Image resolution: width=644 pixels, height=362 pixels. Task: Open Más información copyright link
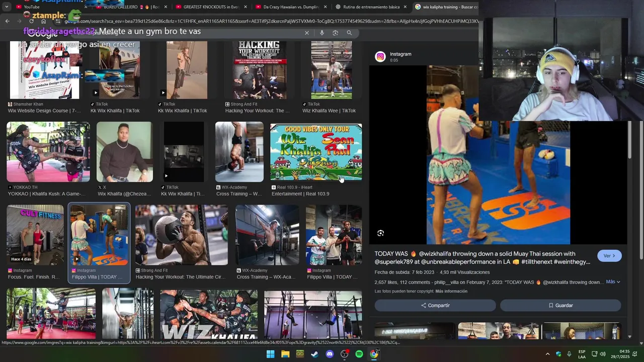click(451, 291)
